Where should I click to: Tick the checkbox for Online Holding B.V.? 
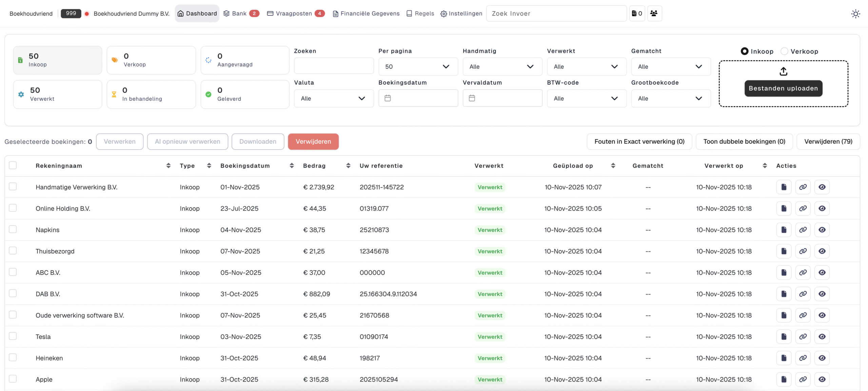tap(13, 208)
